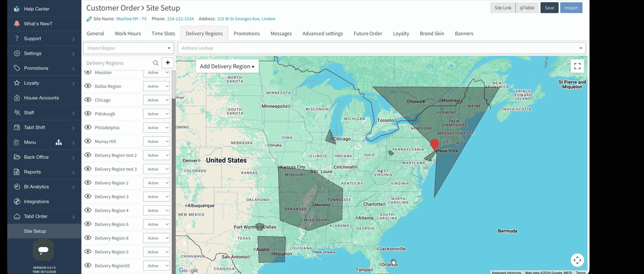
Task: Toggle eye icon for Delivery Region 4
Action: (88, 211)
